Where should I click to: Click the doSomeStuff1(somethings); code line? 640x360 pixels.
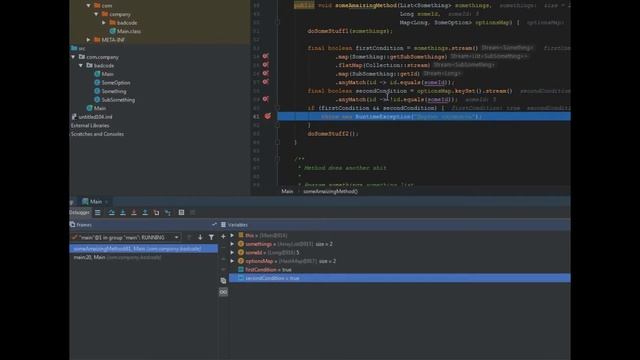point(350,31)
